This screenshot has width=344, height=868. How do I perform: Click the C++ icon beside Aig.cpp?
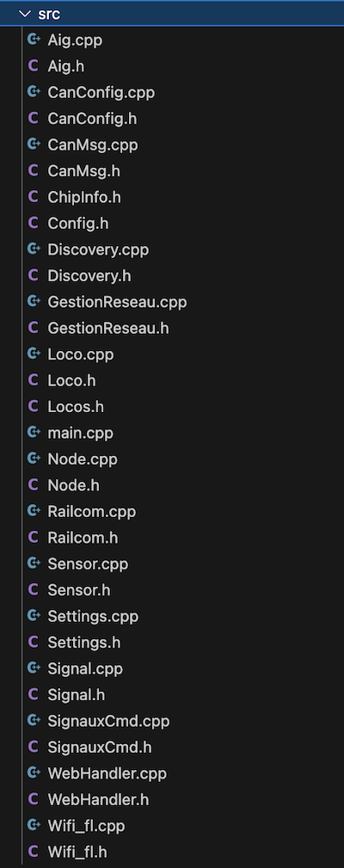click(34, 40)
